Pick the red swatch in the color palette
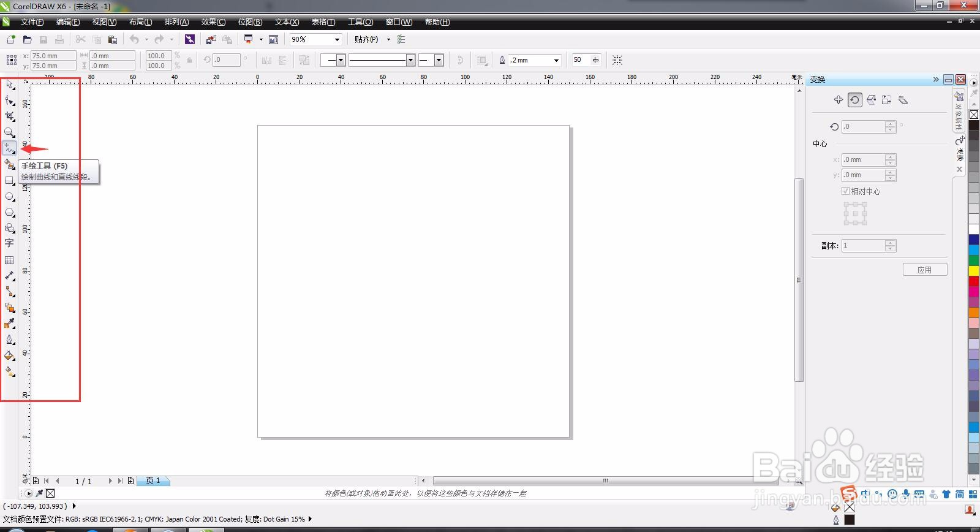980x532 pixels. (x=974, y=281)
